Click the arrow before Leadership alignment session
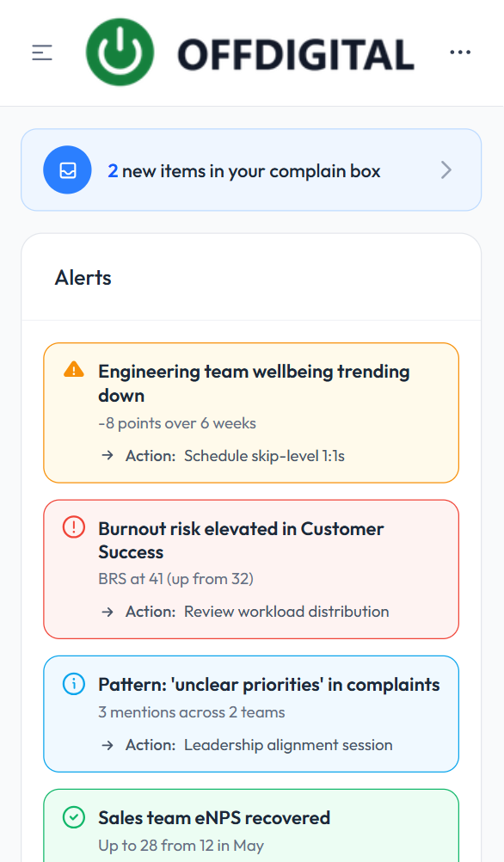The width and height of the screenshot is (504, 862). coord(108,744)
